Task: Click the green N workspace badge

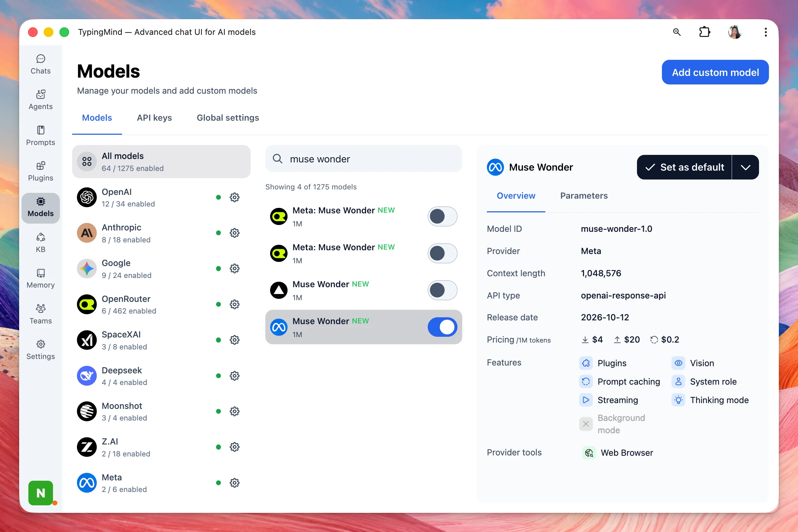Action: coord(41,493)
